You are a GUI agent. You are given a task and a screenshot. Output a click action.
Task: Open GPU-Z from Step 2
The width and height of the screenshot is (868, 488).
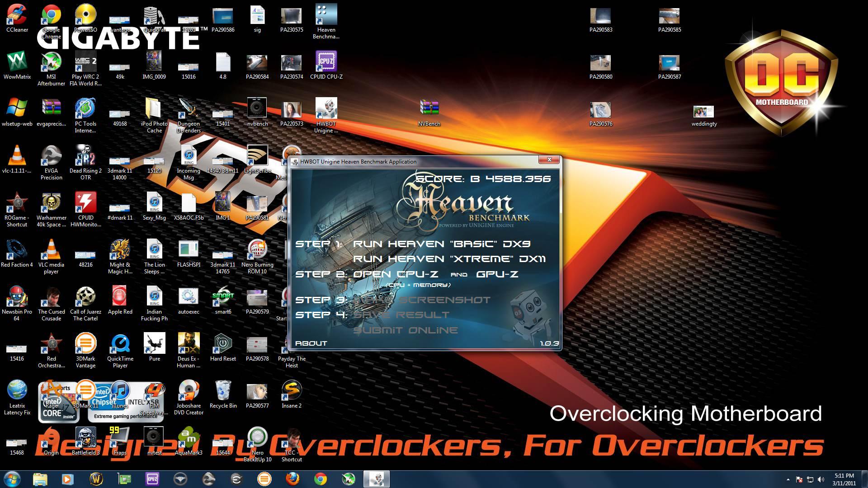[497, 274]
